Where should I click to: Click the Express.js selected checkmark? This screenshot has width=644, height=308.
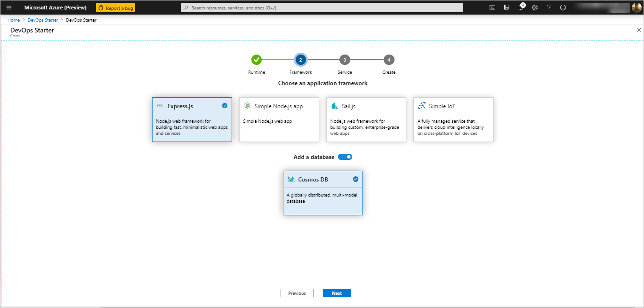pos(225,106)
